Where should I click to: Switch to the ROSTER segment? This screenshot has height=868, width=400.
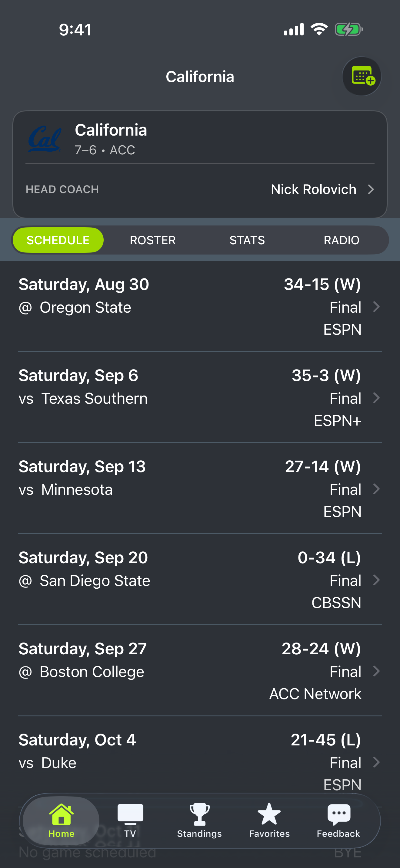[x=153, y=240]
